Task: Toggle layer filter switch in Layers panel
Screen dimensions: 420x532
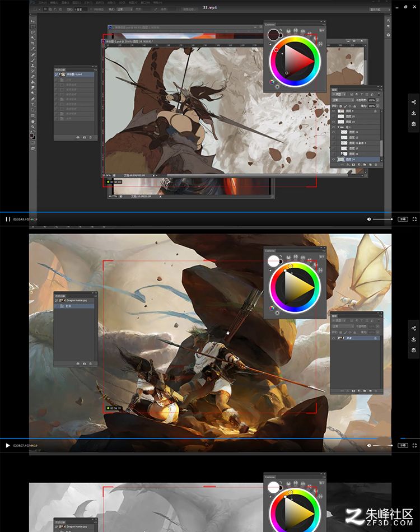Action: [x=379, y=94]
